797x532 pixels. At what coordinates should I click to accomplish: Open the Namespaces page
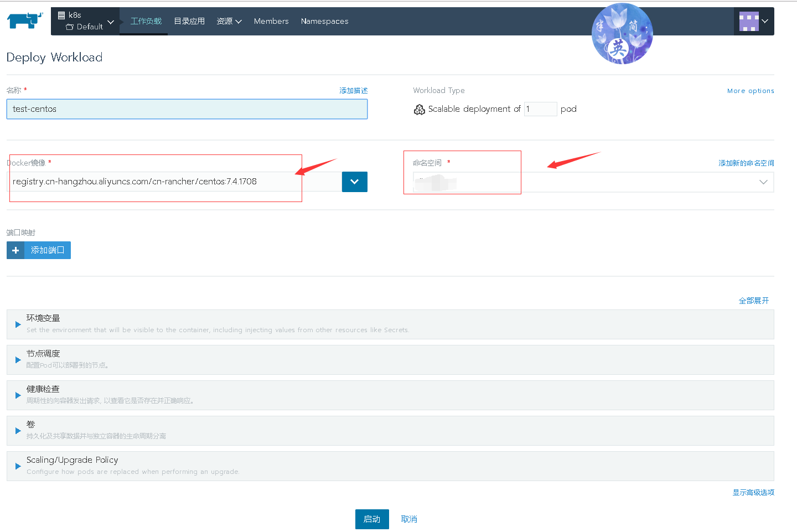coord(325,21)
